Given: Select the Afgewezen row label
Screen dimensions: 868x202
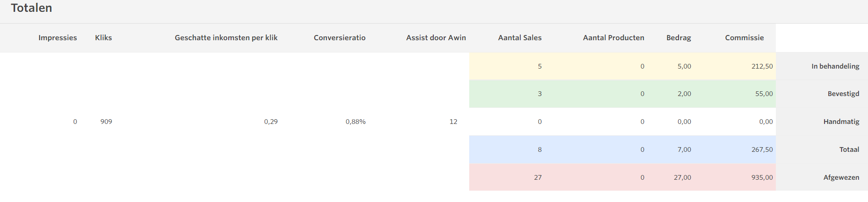Looking at the screenshot, I should click(x=842, y=177).
